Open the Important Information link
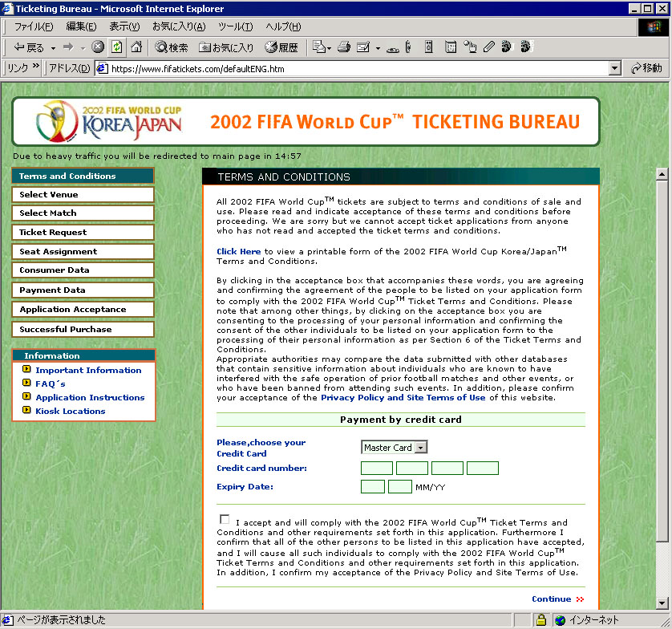 click(88, 370)
